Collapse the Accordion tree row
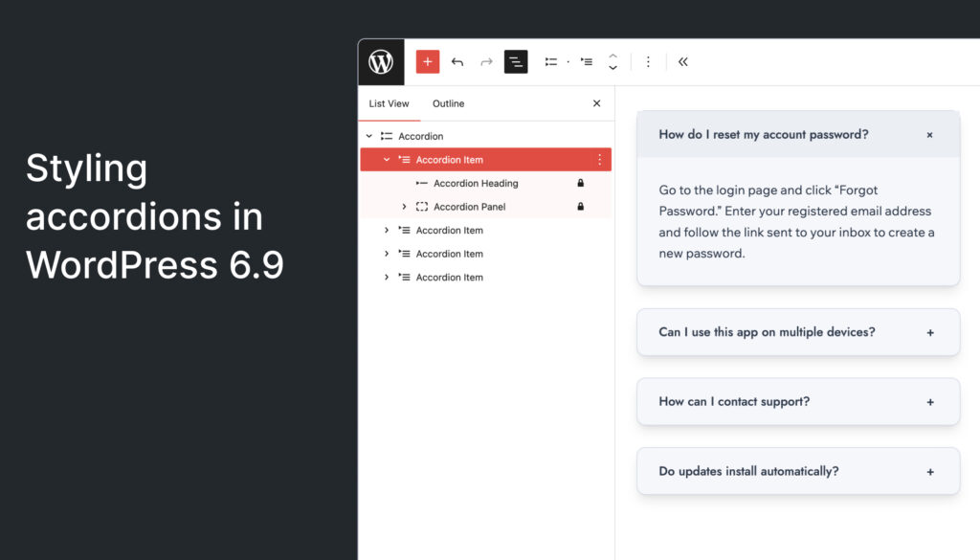980x560 pixels. coord(368,136)
